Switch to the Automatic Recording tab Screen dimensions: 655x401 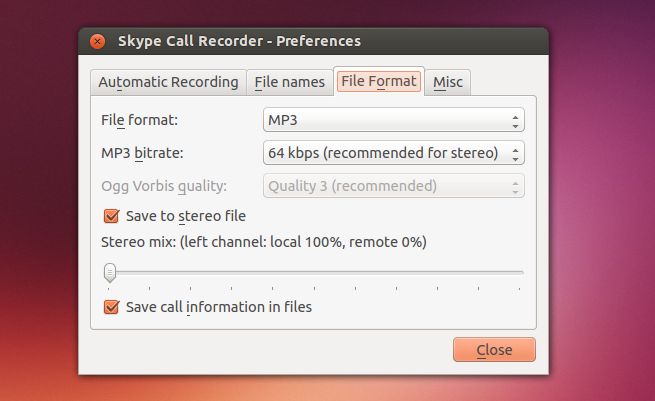click(168, 82)
